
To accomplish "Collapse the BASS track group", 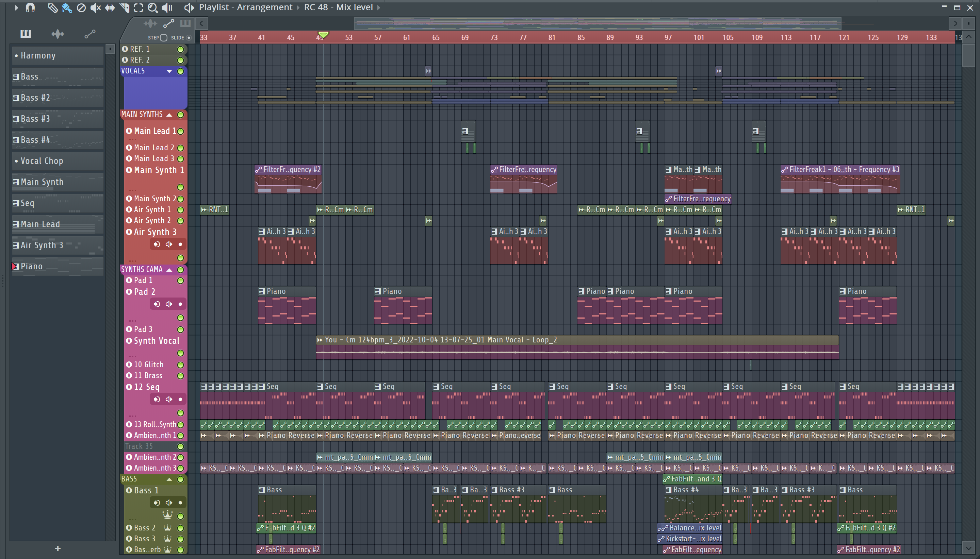I will click(x=169, y=479).
